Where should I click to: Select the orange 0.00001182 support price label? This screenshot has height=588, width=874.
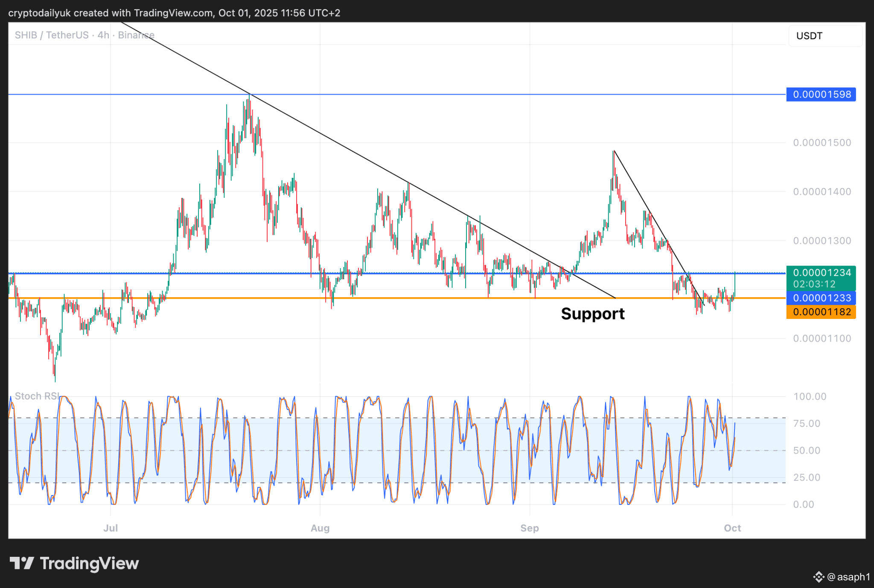pyautogui.click(x=821, y=312)
